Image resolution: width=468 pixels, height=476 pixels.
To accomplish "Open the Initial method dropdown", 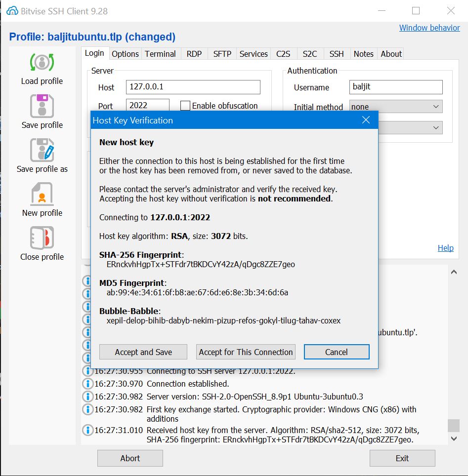I will tap(396, 107).
